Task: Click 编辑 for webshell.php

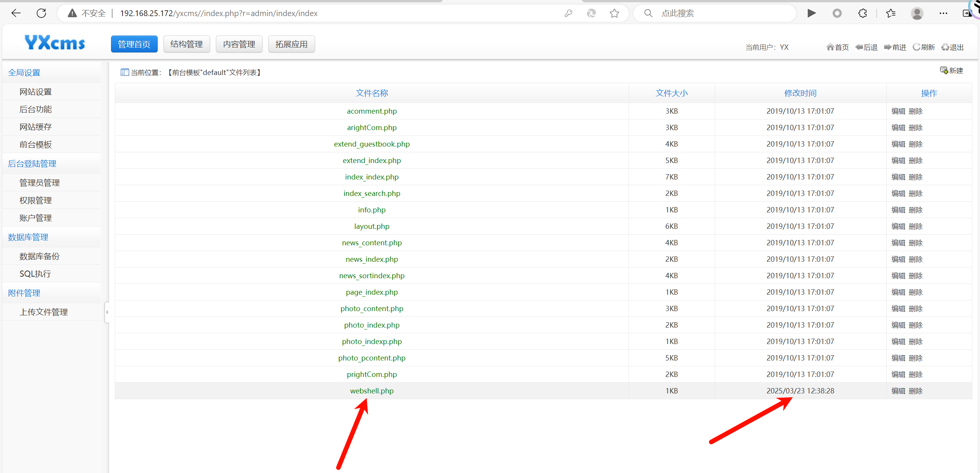Action: coord(898,391)
